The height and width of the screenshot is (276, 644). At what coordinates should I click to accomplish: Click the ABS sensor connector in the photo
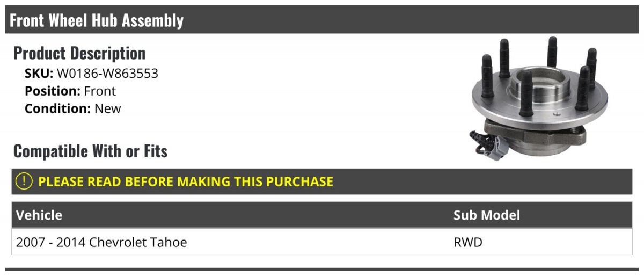pos(487,144)
